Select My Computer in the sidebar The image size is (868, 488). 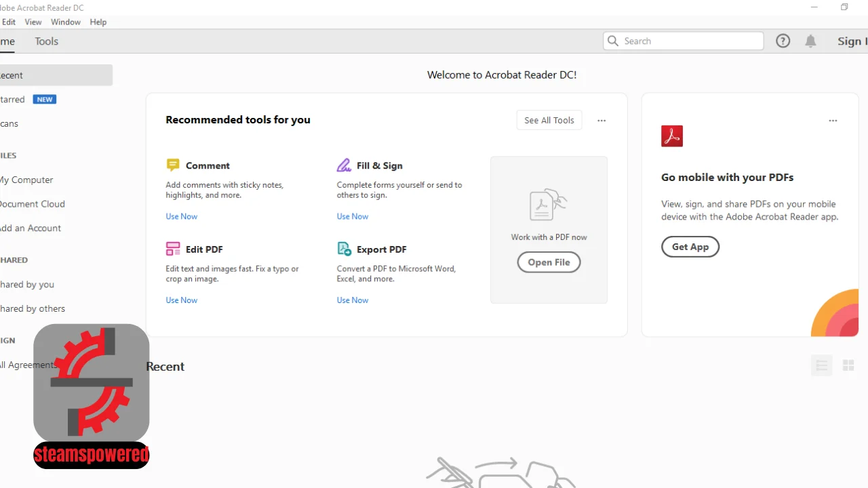tap(26, 180)
